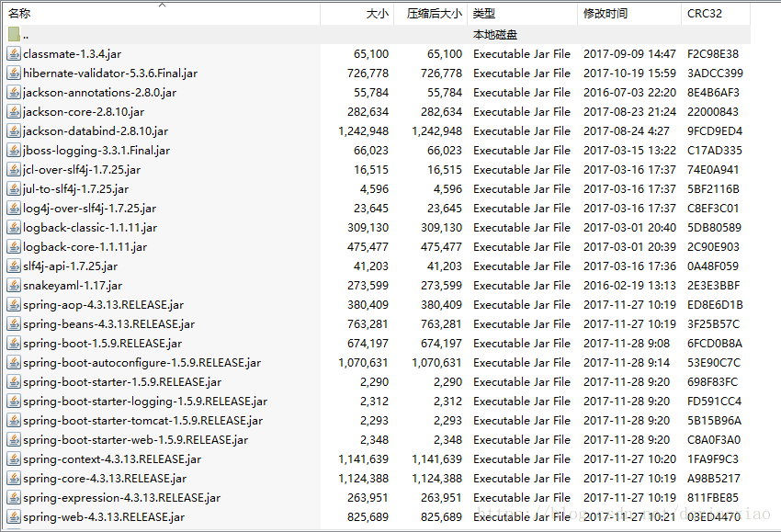
Task: Click the CRC32 value 0A48F059
Action: coord(713,266)
